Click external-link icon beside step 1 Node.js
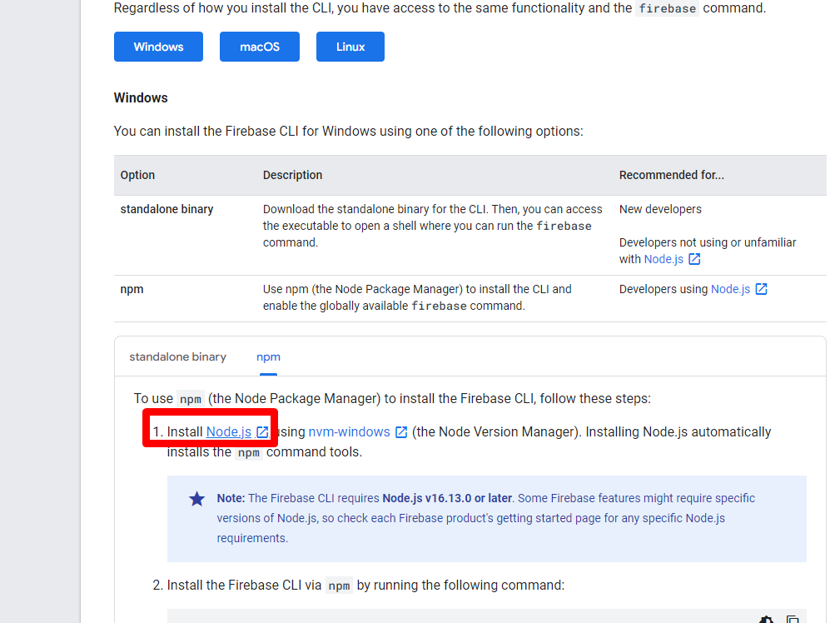Image resolution: width=840 pixels, height=623 pixels. click(x=262, y=431)
